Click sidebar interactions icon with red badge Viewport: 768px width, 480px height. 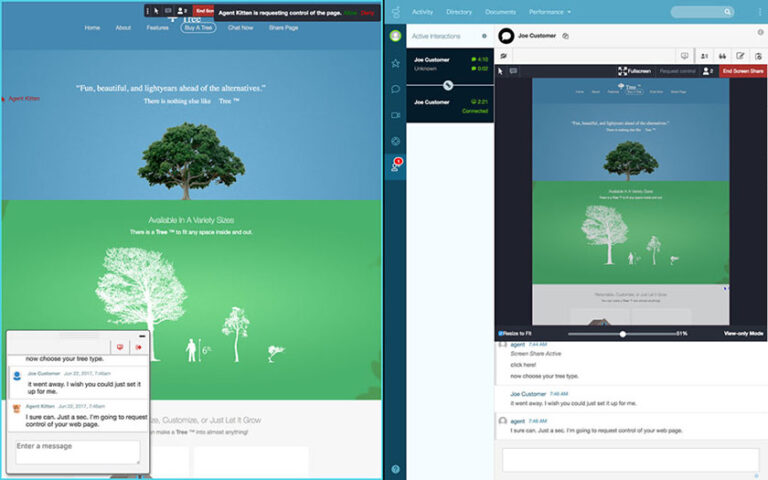click(395, 167)
